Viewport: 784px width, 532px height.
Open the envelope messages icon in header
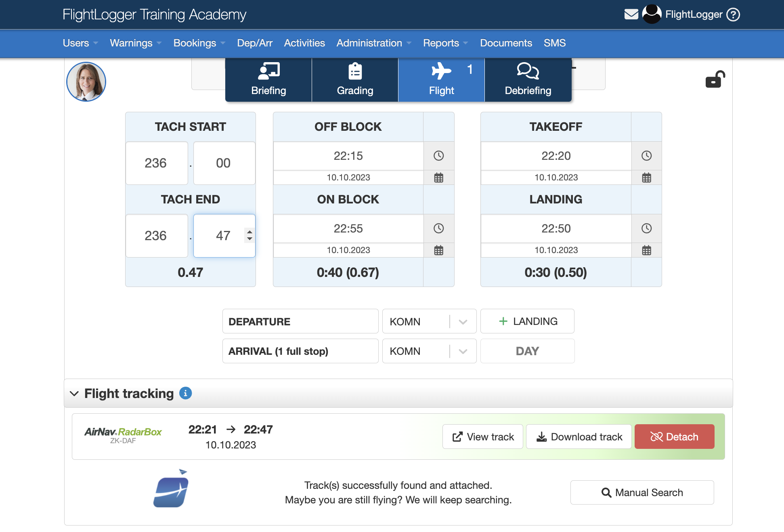(631, 14)
